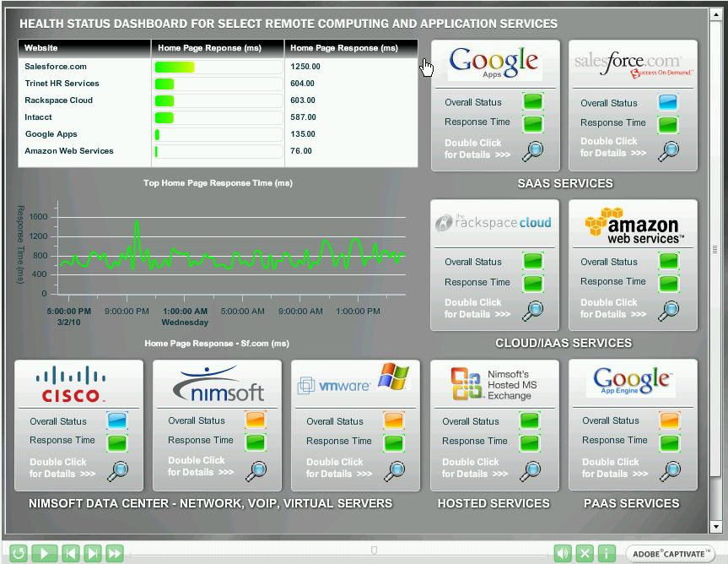This screenshot has width=728, height=564.
Task: Click the scrollbar up arrow
Action: click(715, 14)
